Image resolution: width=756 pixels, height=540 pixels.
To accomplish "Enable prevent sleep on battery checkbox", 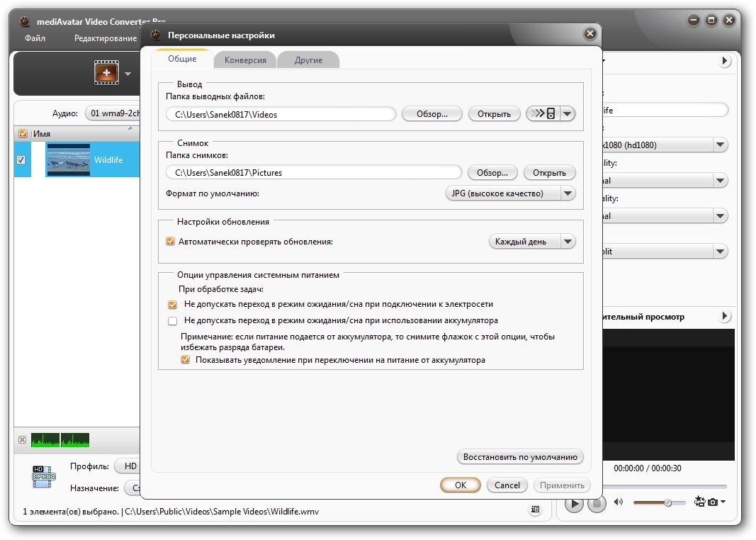I will point(172,320).
